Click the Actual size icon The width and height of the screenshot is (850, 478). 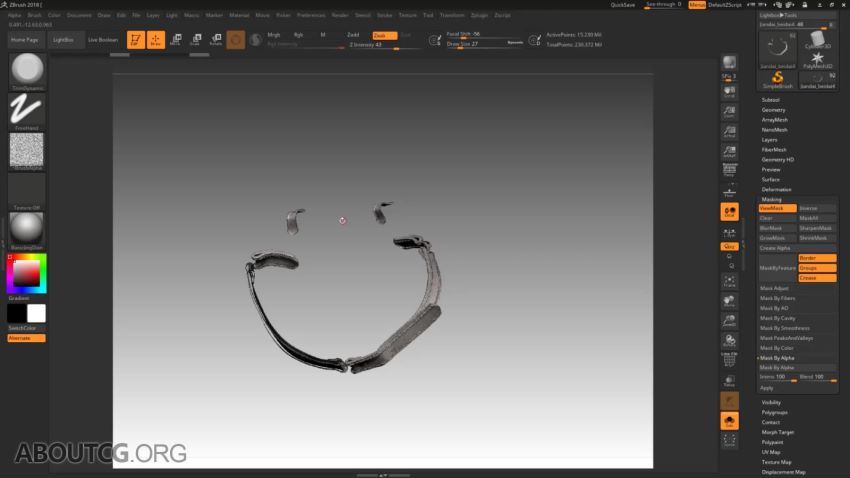[730, 132]
